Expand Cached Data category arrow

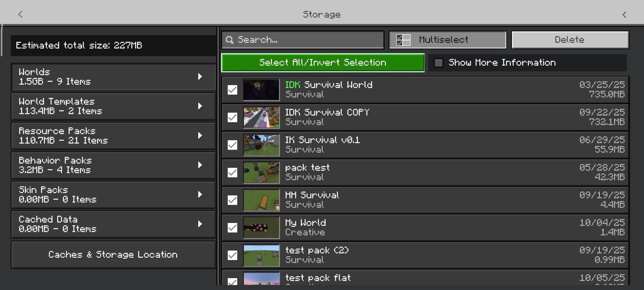pyautogui.click(x=200, y=224)
